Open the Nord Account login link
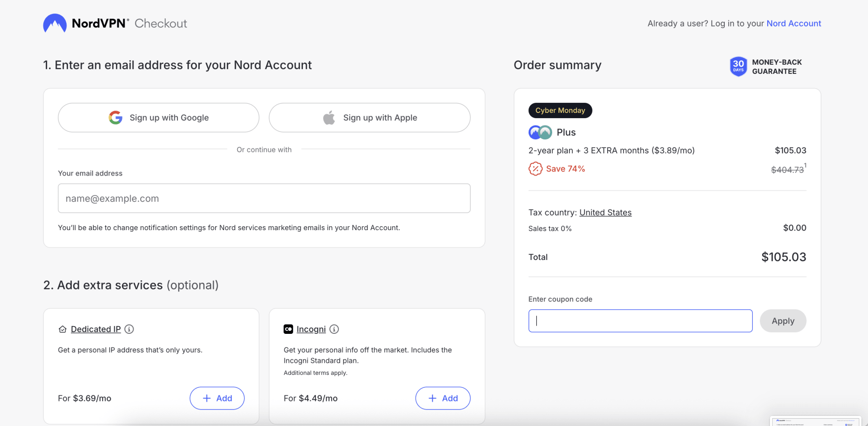This screenshot has width=868, height=426. click(794, 23)
